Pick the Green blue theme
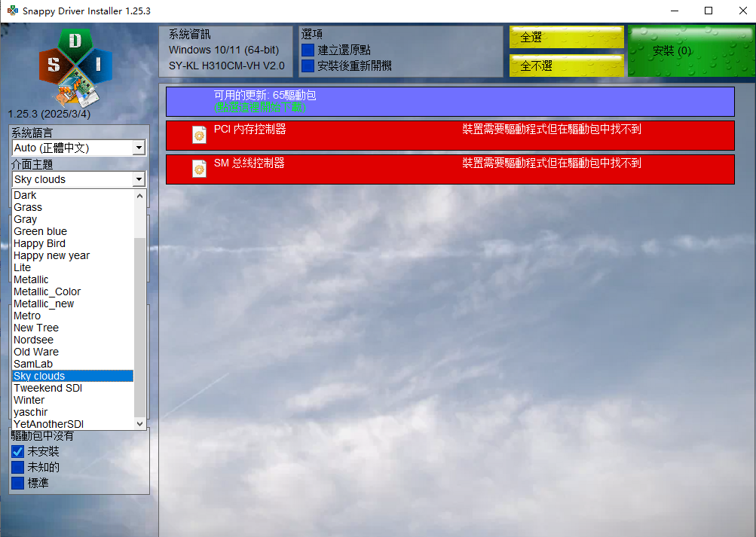The height and width of the screenshot is (537, 756). [73, 231]
